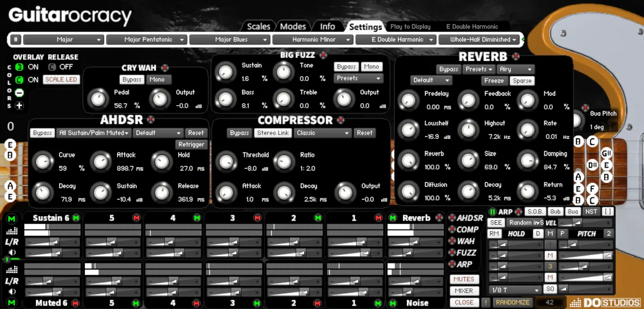Toggle mute M on the Noise channel
The height and width of the screenshot is (309, 644).
393,303
